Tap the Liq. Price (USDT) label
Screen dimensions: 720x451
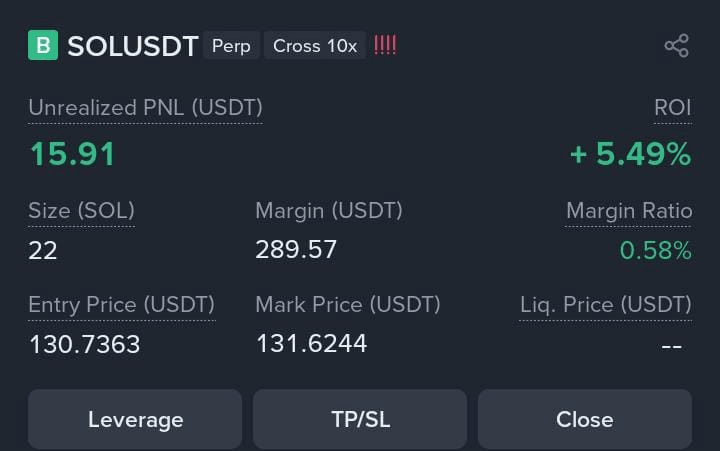(x=606, y=305)
